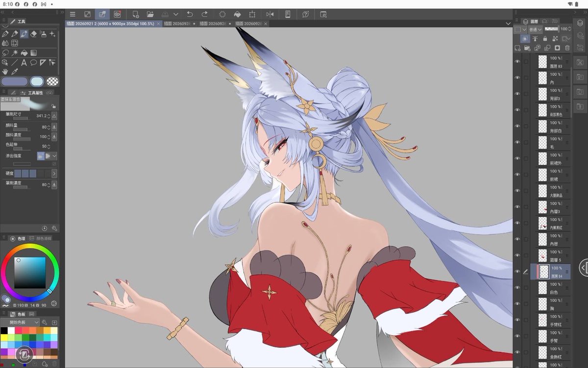Select the eyedropper tool

pos(15,72)
